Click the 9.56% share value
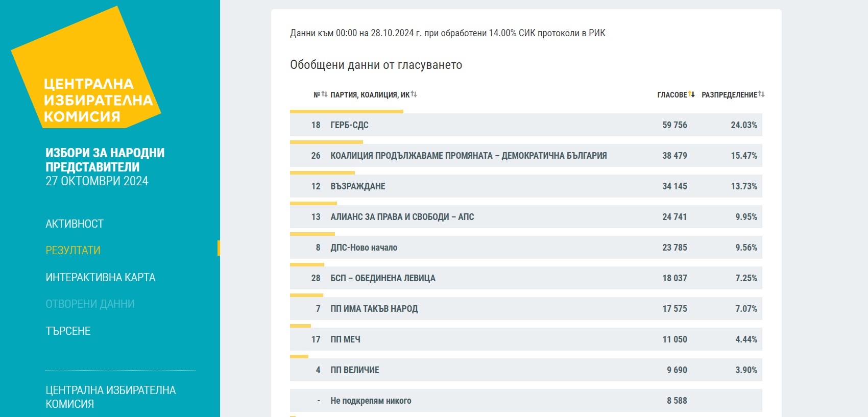The image size is (868, 417). [746, 248]
